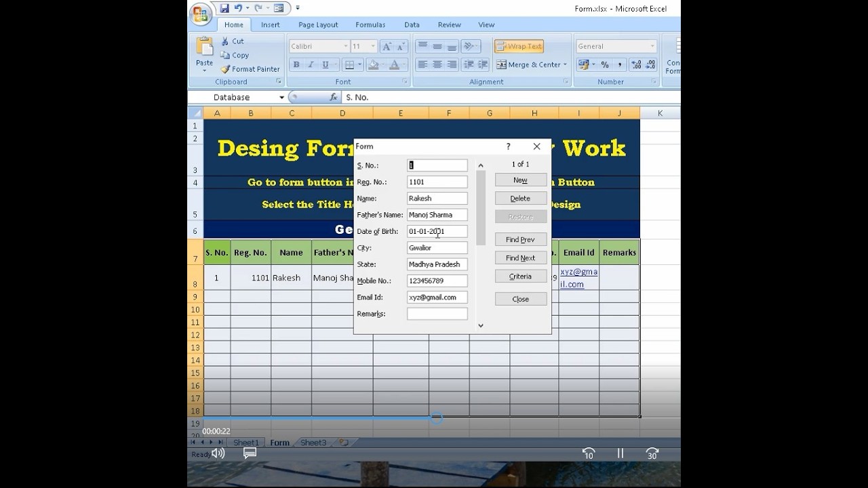Switch to the Page Layout tab
Screen dimensions: 868x488
click(x=318, y=25)
